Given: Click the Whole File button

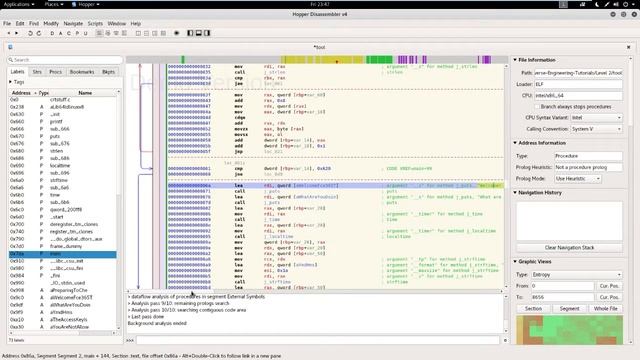Looking at the screenshot, I should (606, 309).
